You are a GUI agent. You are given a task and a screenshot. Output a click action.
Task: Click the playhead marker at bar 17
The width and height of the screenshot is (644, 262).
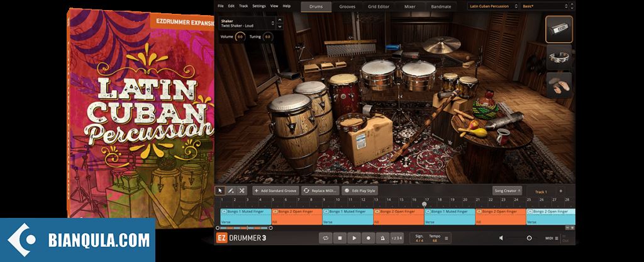coord(425,204)
